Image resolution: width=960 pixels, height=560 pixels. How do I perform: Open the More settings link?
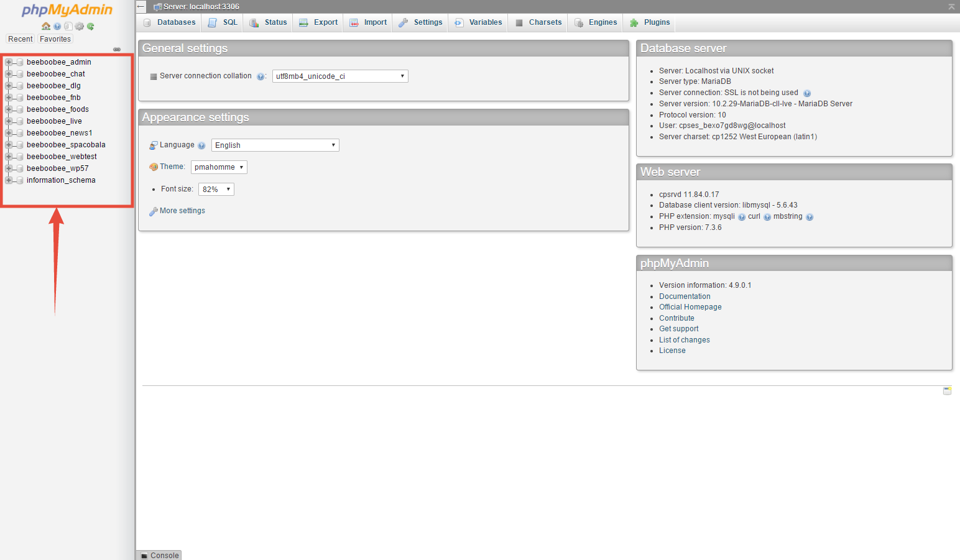(x=182, y=211)
